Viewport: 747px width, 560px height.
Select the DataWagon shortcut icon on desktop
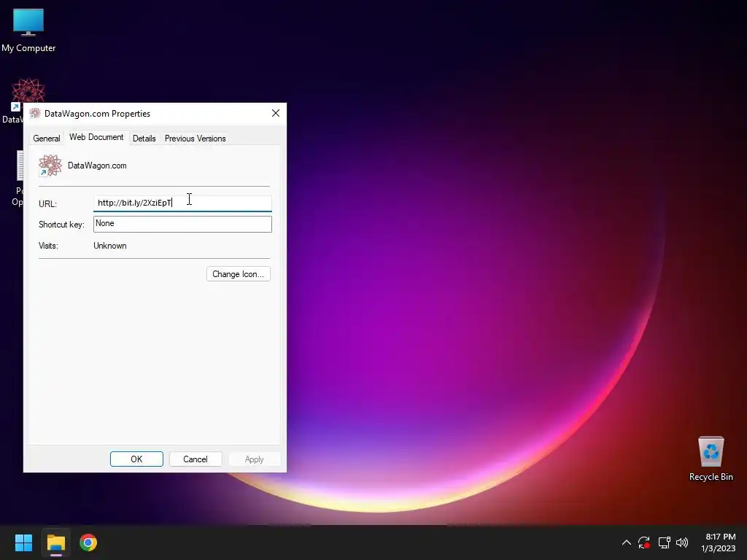pos(28,91)
